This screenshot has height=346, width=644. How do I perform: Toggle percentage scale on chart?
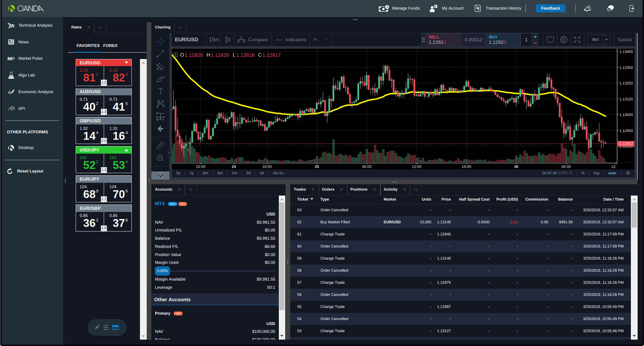click(x=583, y=173)
